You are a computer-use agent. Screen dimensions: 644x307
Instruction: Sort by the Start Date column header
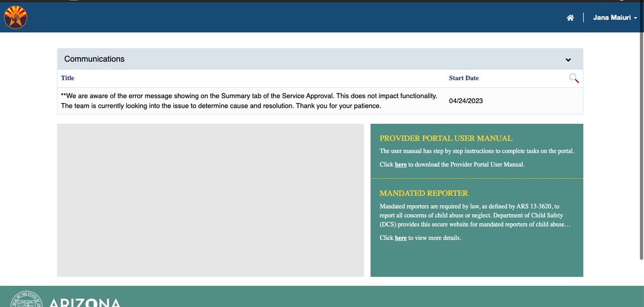[x=464, y=78]
